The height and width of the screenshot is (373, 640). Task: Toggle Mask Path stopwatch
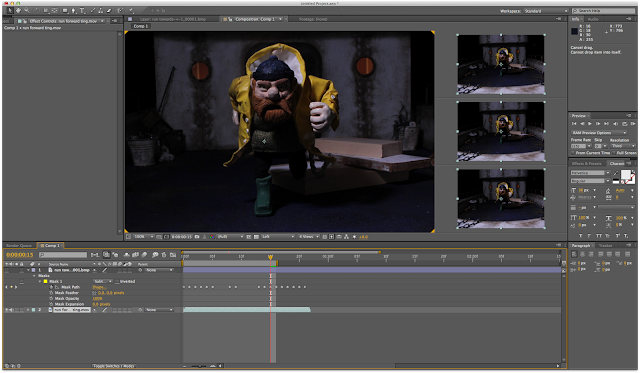click(x=51, y=287)
